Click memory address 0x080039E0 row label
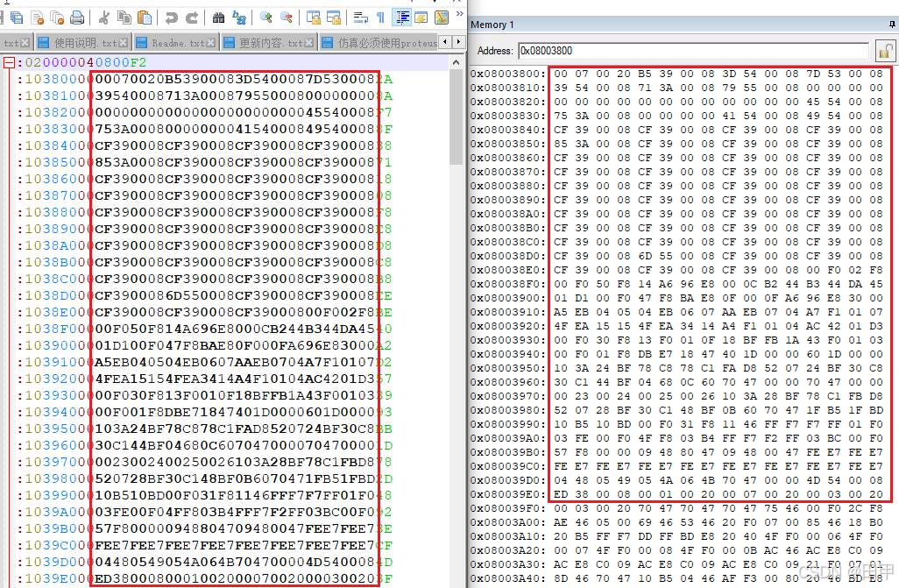The width and height of the screenshot is (899, 588). (508, 494)
